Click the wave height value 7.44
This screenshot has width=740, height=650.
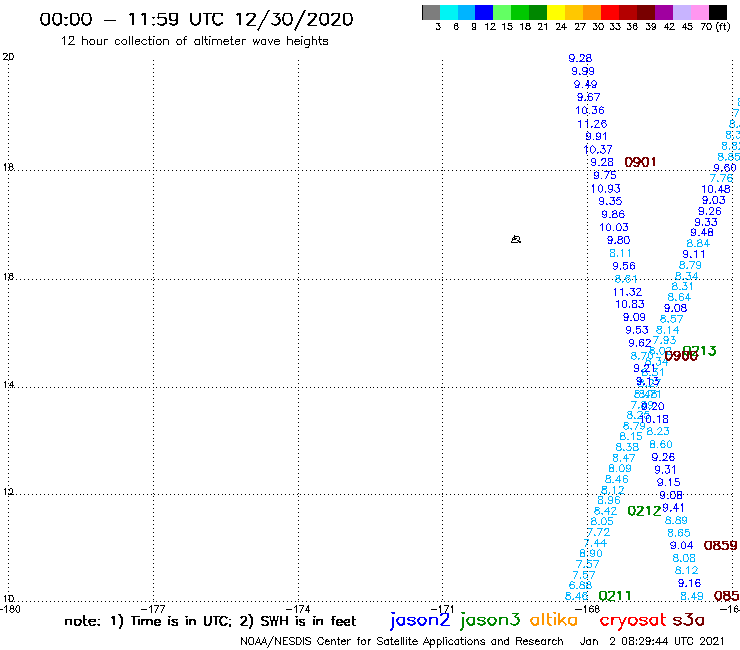[x=595, y=543]
